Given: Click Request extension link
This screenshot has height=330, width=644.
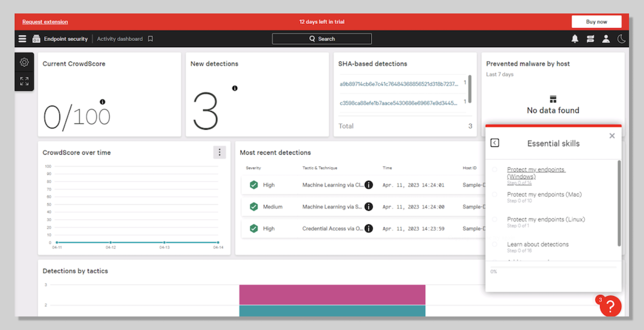Looking at the screenshot, I should click(45, 22).
